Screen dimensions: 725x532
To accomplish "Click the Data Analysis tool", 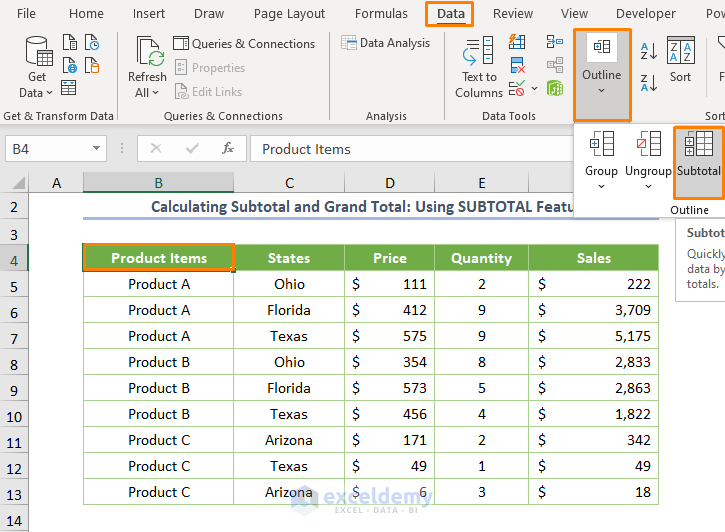I will click(386, 43).
